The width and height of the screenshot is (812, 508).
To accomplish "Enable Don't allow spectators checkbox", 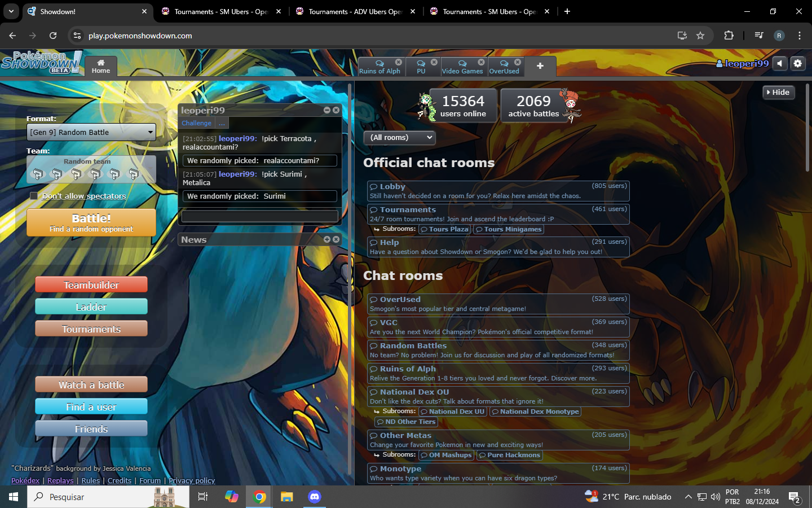I will tap(34, 196).
